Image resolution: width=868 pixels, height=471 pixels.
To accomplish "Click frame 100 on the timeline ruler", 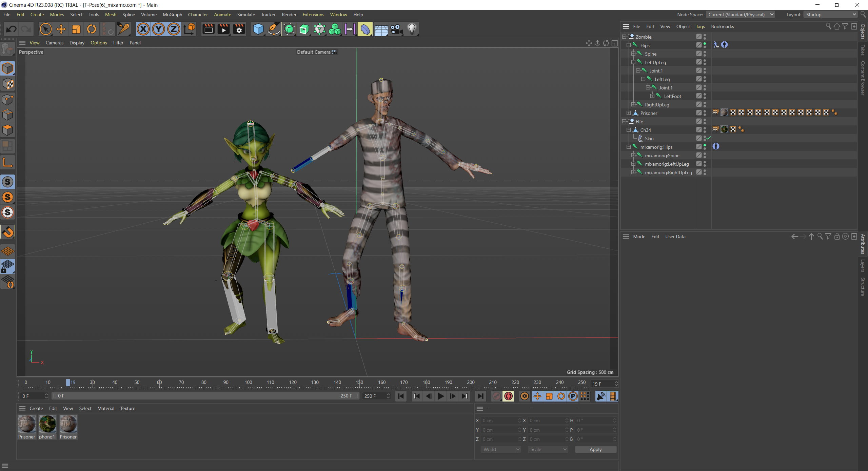I will click(248, 383).
